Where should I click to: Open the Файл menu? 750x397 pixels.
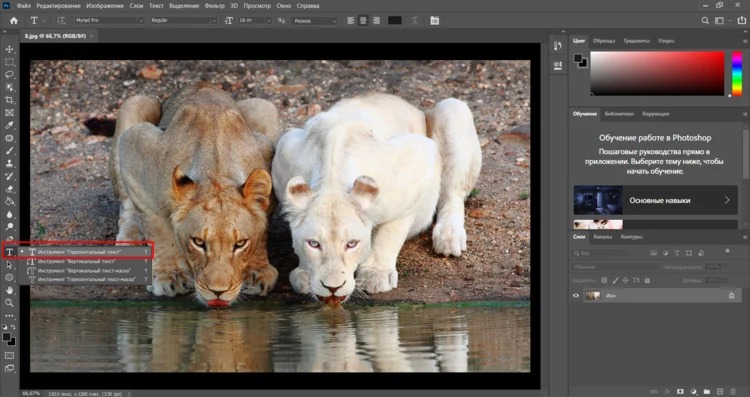point(23,6)
